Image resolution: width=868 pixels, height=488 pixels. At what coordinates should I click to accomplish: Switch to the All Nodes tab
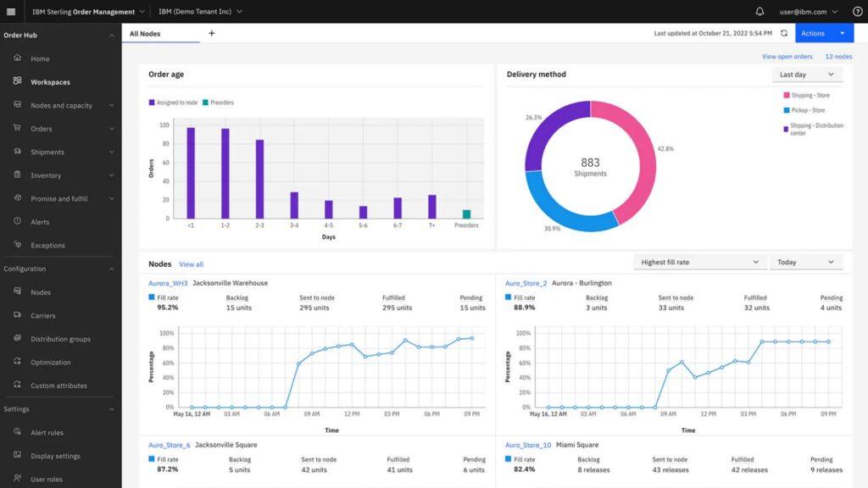point(144,33)
